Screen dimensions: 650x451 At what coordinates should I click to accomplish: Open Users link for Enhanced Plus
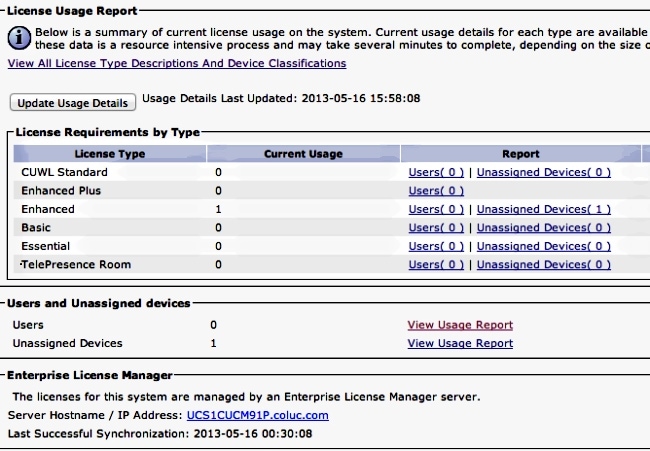[x=436, y=190]
